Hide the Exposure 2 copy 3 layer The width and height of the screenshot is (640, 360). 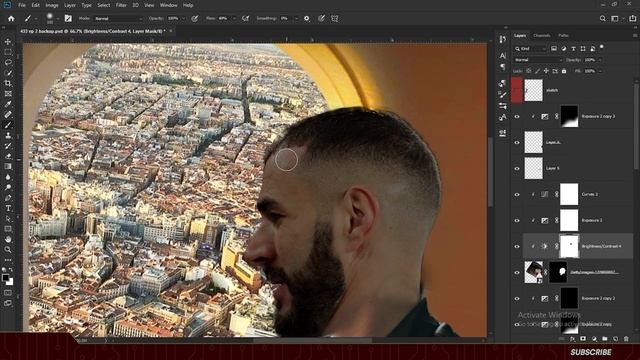[x=517, y=116]
